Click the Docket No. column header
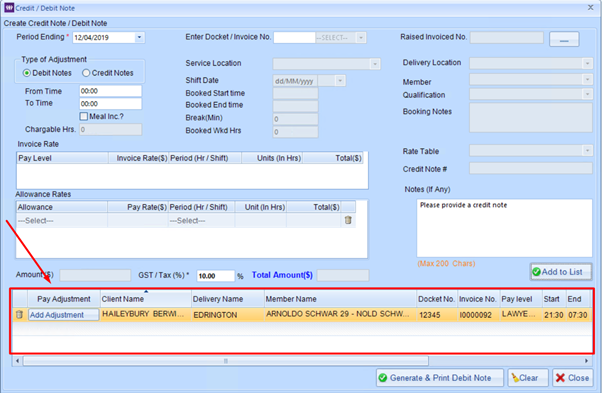Image resolution: width=602 pixels, height=393 pixels. click(437, 299)
